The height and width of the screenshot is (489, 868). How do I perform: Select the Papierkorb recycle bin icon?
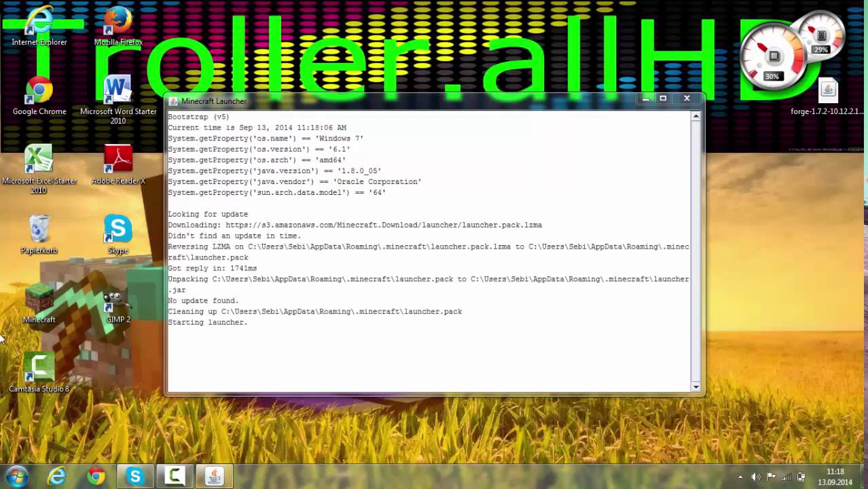coord(39,234)
